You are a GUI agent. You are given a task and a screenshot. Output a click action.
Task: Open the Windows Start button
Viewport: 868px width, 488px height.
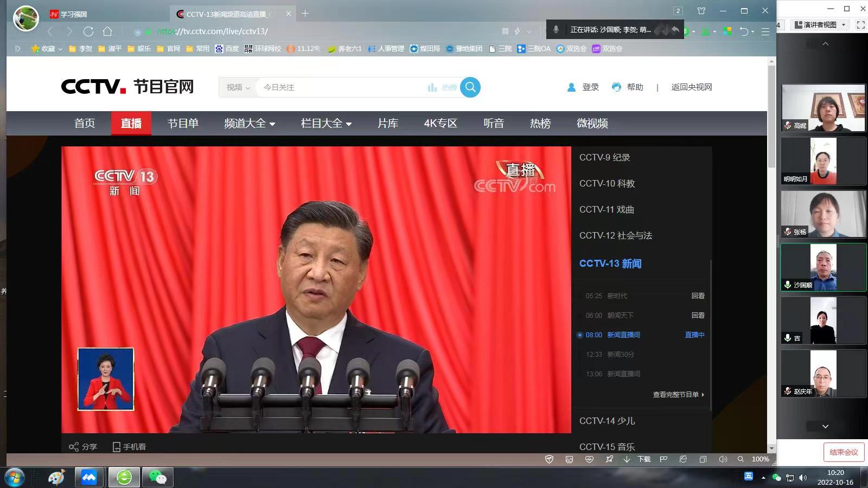click(x=14, y=477)
